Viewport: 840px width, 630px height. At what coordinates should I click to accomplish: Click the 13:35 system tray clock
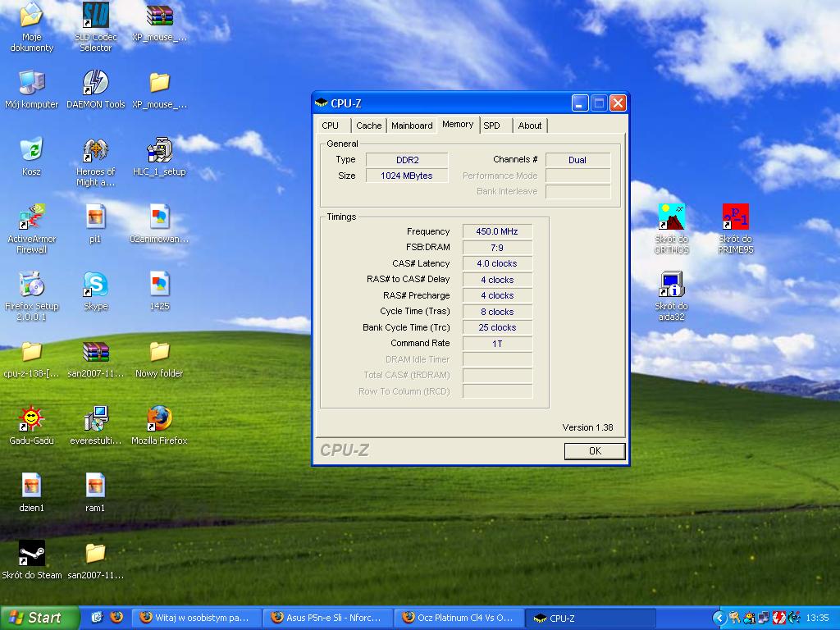tap(817, 618)
